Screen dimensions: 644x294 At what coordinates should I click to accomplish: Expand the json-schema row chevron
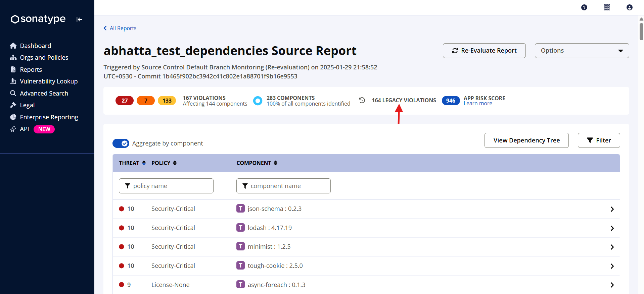click(612, 209)
